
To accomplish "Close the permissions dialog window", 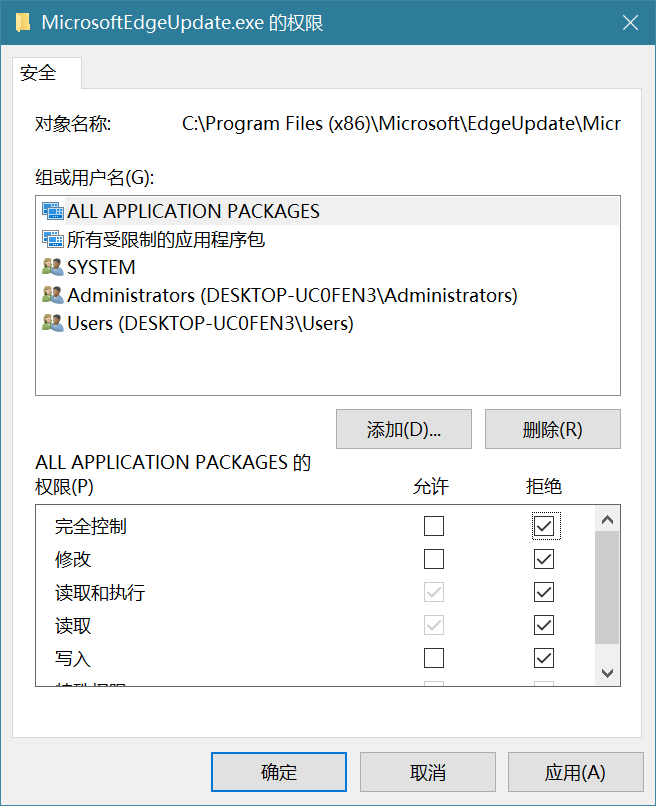I will pos(628,22).
